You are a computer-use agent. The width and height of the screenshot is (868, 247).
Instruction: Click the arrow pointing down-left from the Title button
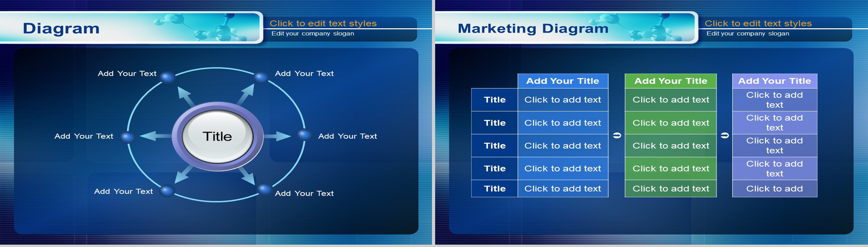pyautogui.click(x=184, y=174)
